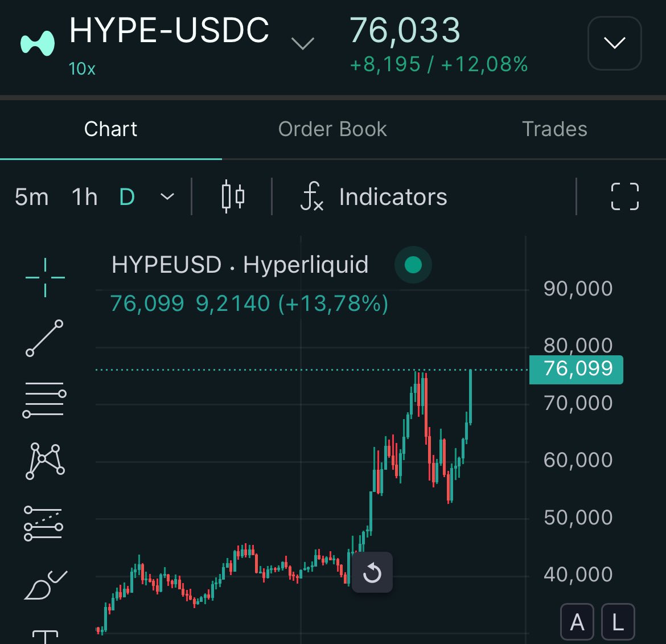Viewport: 666px width, 644px height.
Task: Select the text annotation tool
Action: click(x=45, y=637)
